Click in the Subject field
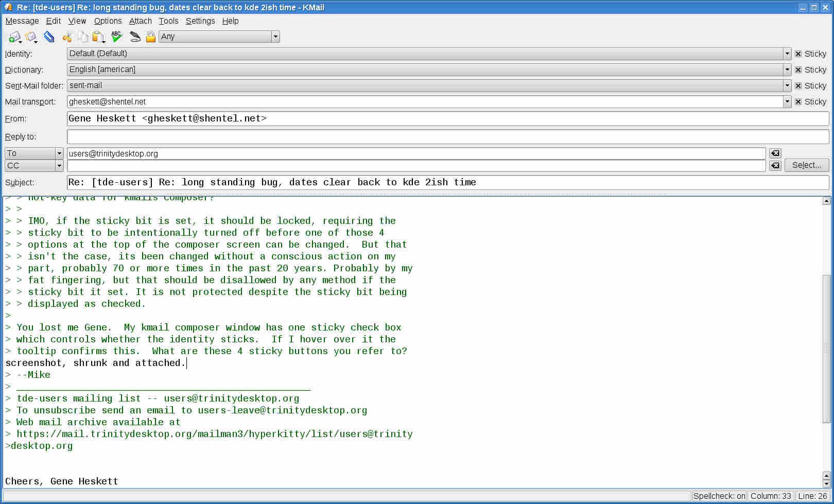The height and width of the screenshot is (504, 834). (x=448, y=182)
